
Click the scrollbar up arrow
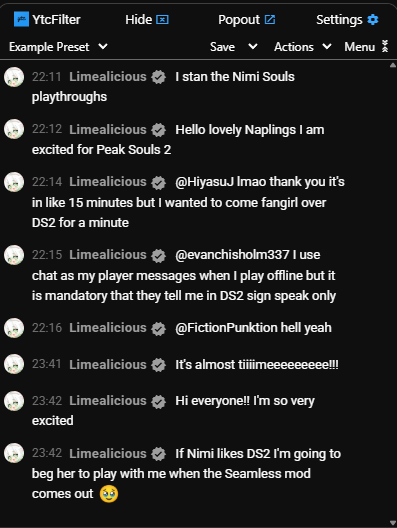pos(393,65)
